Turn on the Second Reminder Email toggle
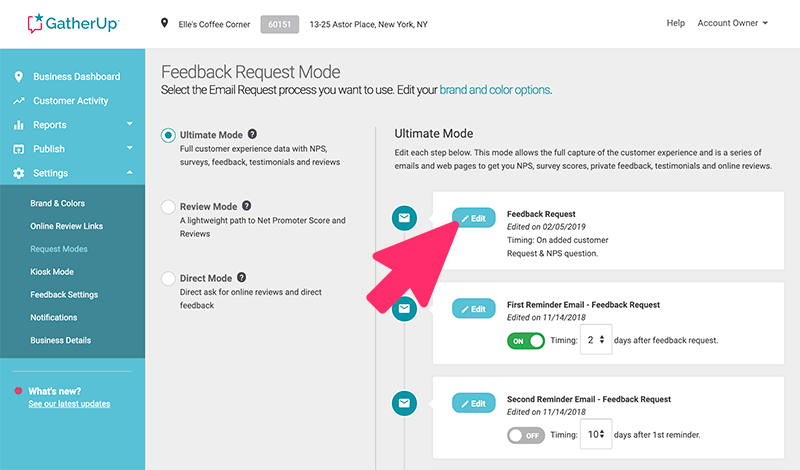 point(526,435)
